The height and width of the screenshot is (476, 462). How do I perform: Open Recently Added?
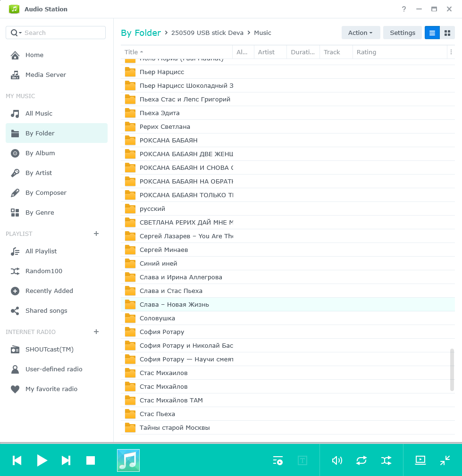pyautogui.click(x=57, y=291)
